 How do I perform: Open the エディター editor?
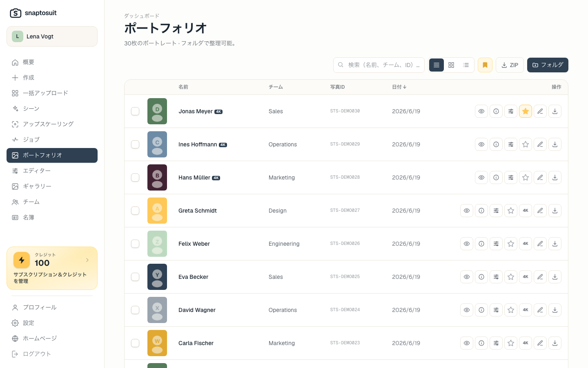click(52, 171)
